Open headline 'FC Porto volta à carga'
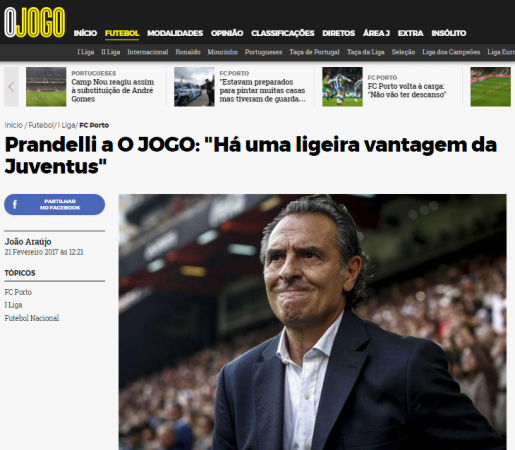Image resolution: width=515 pixels, height=450 pixels. point(407,90)
